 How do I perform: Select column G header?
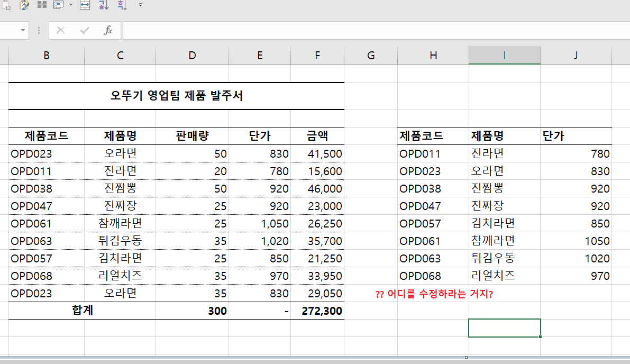[371, 56]
